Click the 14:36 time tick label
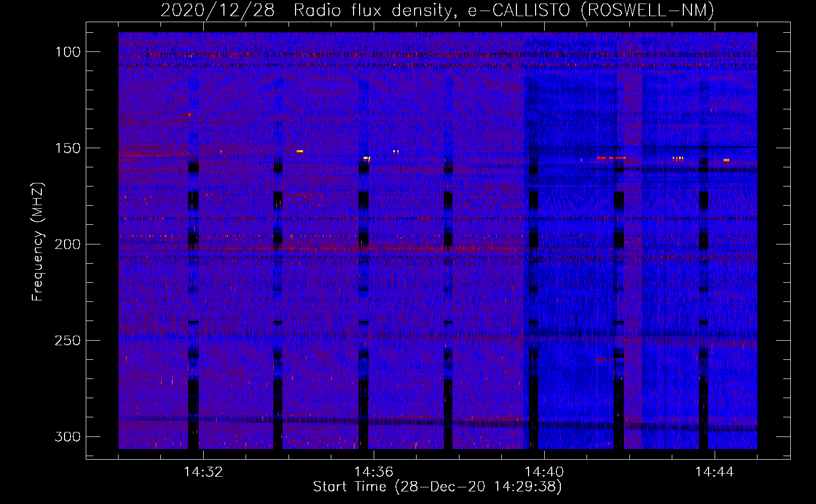Viewport: 816px width, 504px height. click(374, 472)
